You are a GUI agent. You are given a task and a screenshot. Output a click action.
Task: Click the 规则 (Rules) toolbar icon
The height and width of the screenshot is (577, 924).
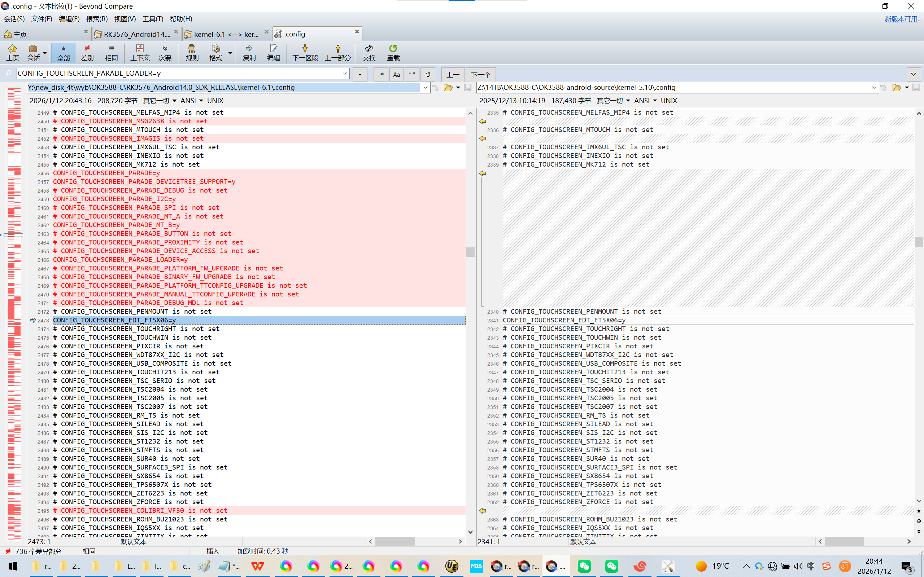[x=192, y=52]
